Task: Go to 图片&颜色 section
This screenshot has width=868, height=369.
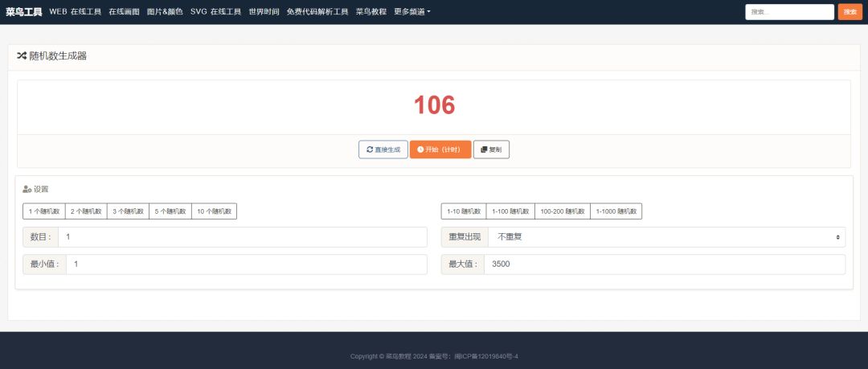Action: (165, 11)
